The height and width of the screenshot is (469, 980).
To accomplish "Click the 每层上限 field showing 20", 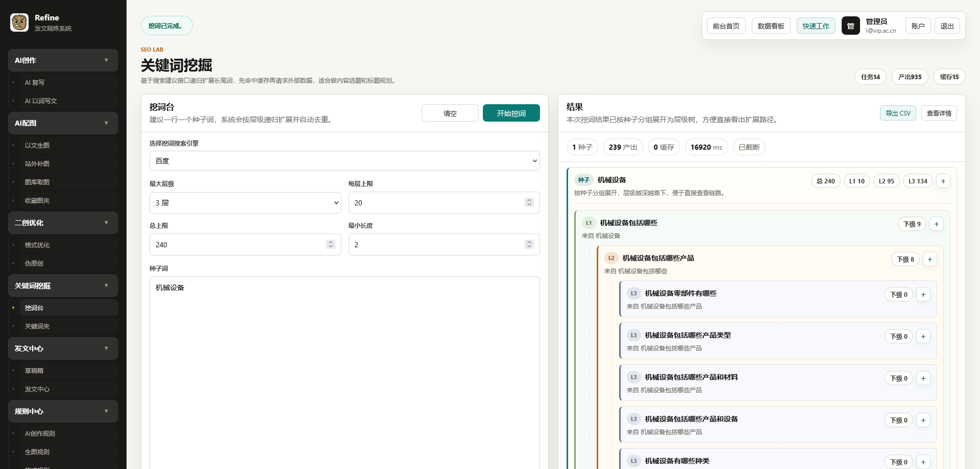I will [444, 203].
